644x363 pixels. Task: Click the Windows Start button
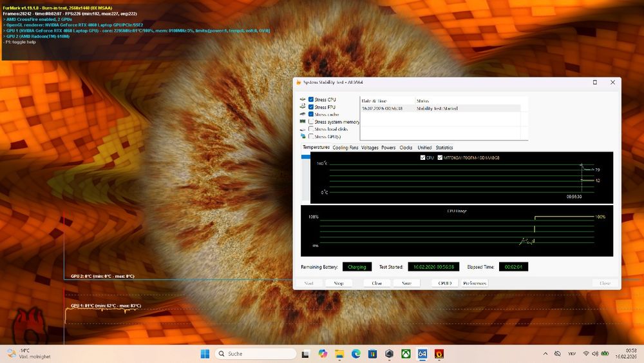click(x=205, y=354)
